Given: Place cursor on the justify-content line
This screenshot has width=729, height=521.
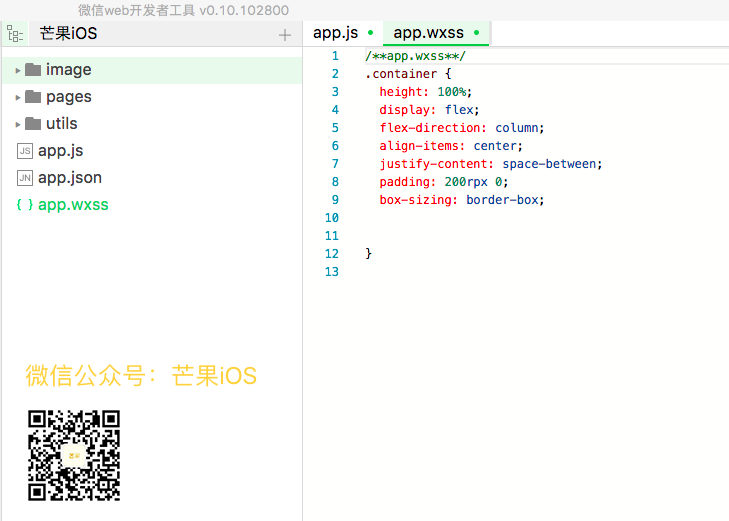Looking at the screenshot, I should [x=490, y=164].
